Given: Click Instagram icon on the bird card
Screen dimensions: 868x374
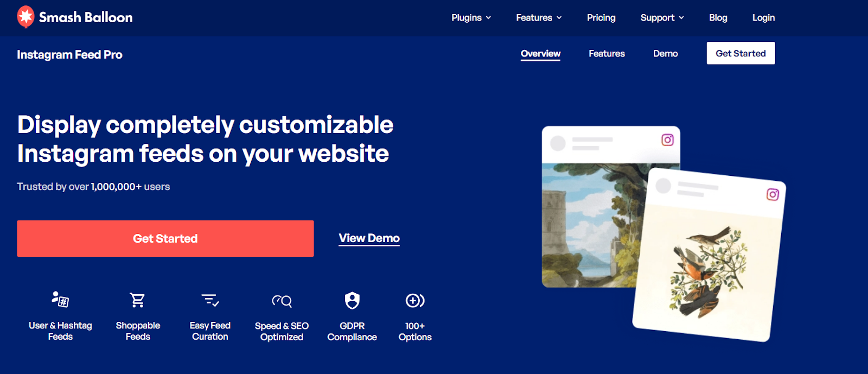Looking at the screenshot, I should (773, 194).
